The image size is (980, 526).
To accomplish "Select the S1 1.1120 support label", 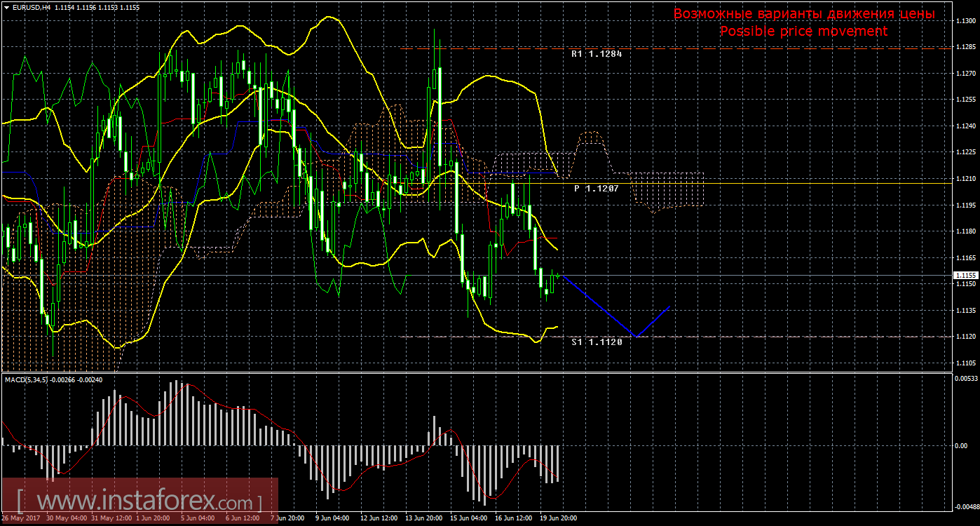I will pyautogui.click(x=597, y=342).
